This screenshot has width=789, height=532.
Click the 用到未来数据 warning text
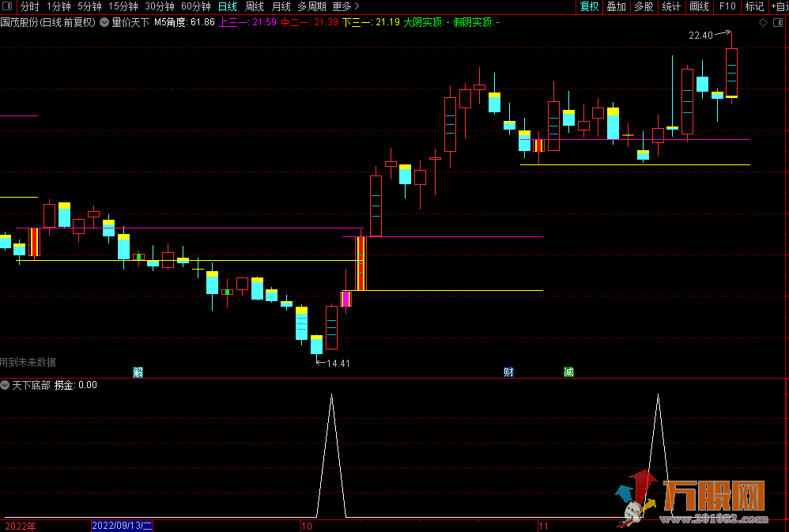tap(28, 362)
